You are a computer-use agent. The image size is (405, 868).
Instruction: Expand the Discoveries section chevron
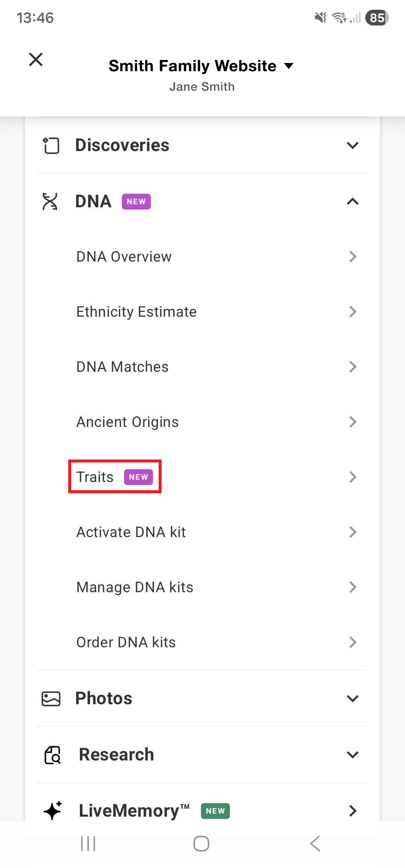[x=352, y=145]
